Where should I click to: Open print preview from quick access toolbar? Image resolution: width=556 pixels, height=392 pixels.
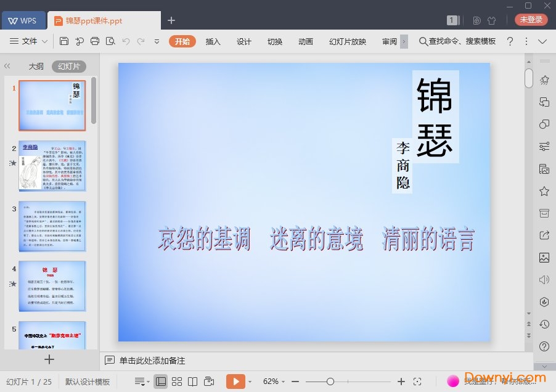(x=112, y=41)
